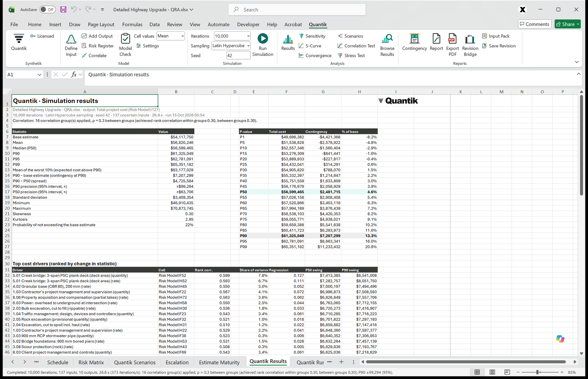The height and width of the screenshot is (379, 588).
Task: Open the Sensitivity analysis
Action: (312, 36)
